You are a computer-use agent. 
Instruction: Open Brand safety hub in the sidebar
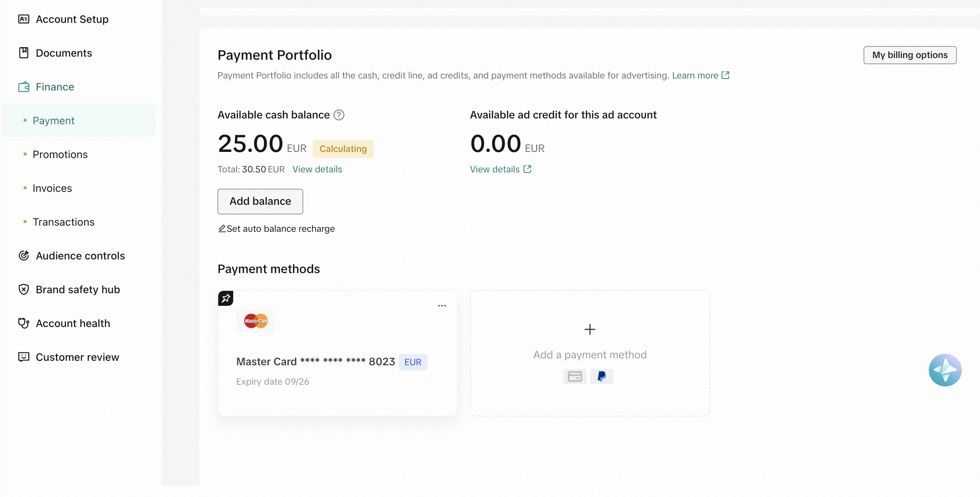[78, 290]
